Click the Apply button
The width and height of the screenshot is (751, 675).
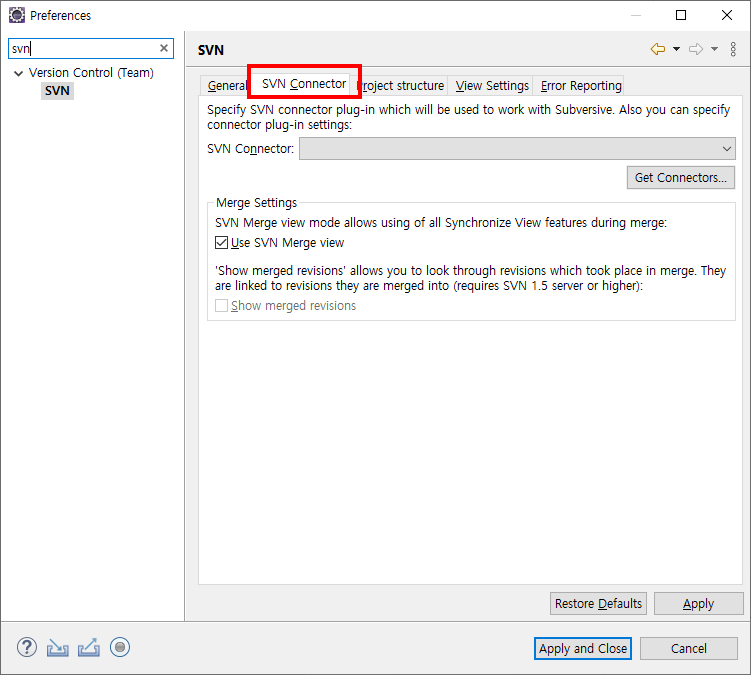698,604
